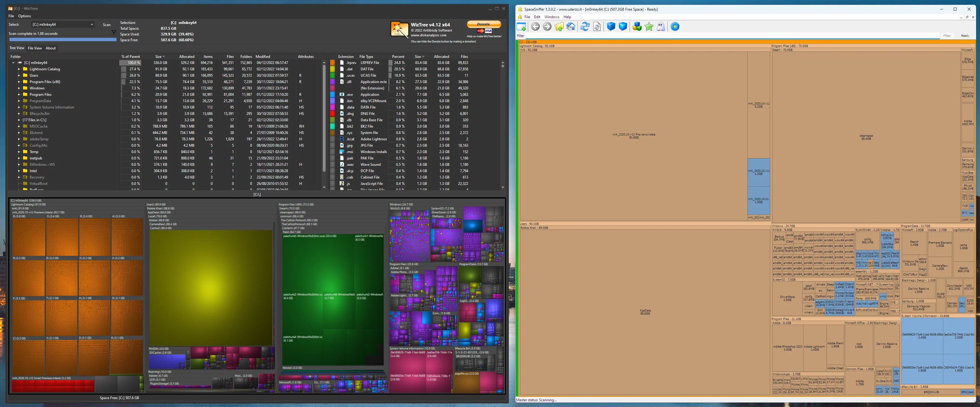Click the red .dng color swatch
Viewport: 980px width, 407px height.
coord(332,113)
